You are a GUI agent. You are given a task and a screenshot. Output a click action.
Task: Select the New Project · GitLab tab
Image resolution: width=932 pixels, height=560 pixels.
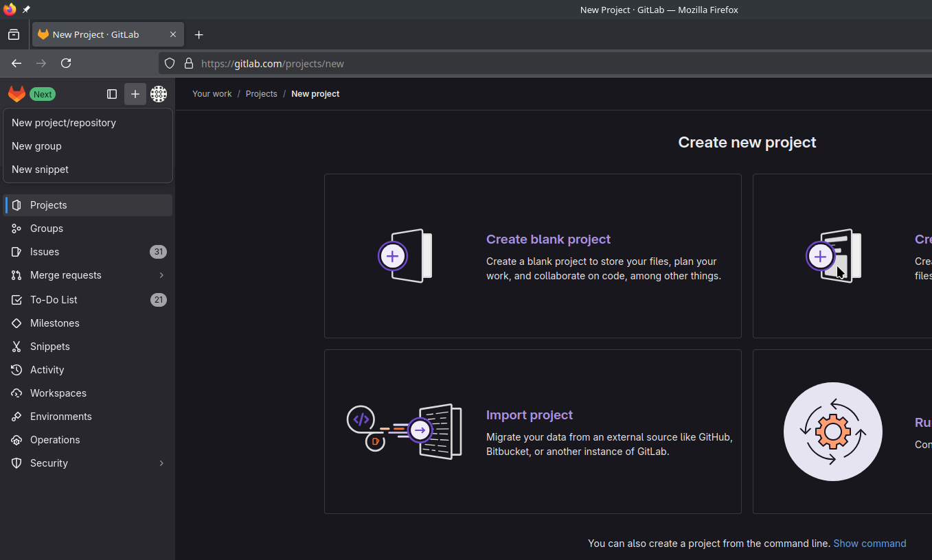[108, 34]
